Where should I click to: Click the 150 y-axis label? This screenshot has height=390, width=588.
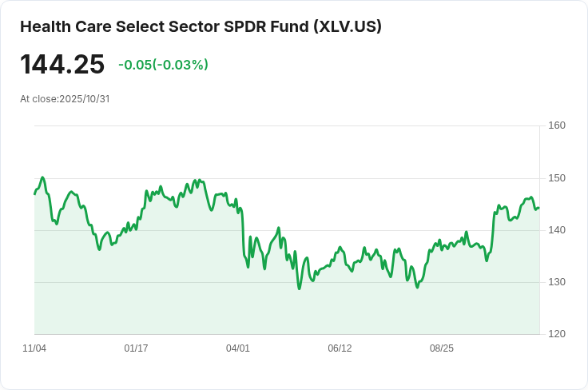click(557, 178)
